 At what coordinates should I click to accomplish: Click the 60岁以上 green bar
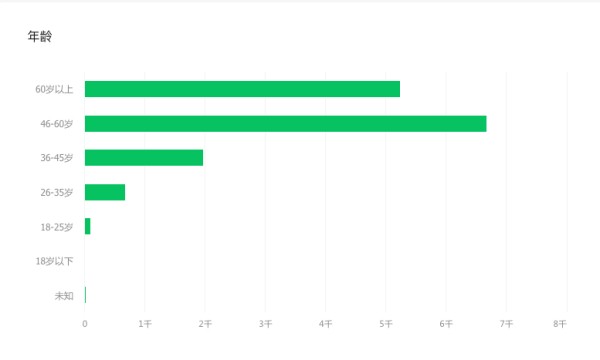(242, 89)
